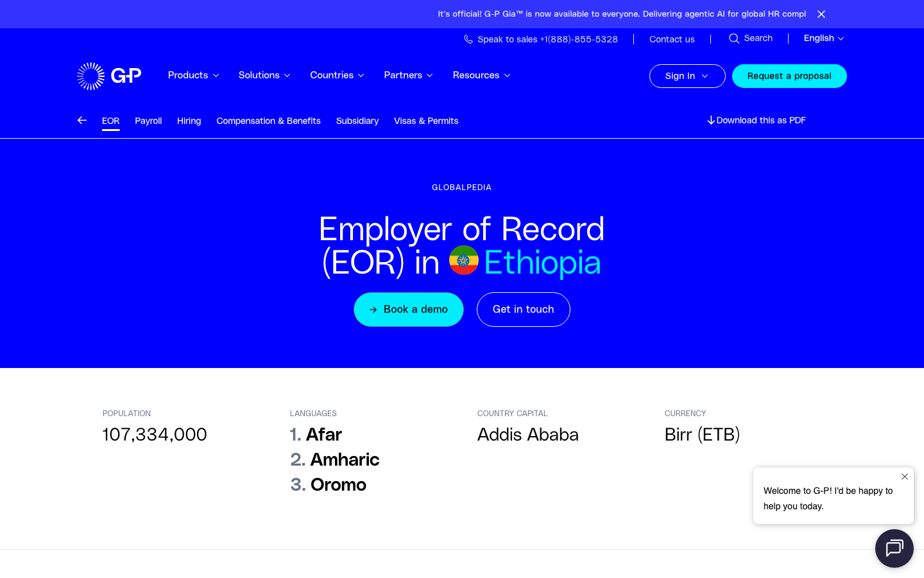Screen dimensions: 924x578
Task: Click the LANGUAGES label
Action: [313, 414]
